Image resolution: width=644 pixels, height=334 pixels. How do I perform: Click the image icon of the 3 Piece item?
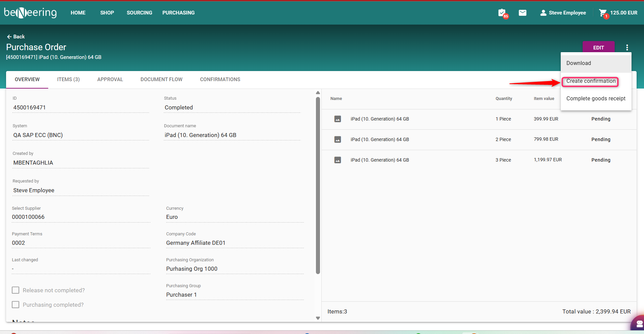point(338,160)
